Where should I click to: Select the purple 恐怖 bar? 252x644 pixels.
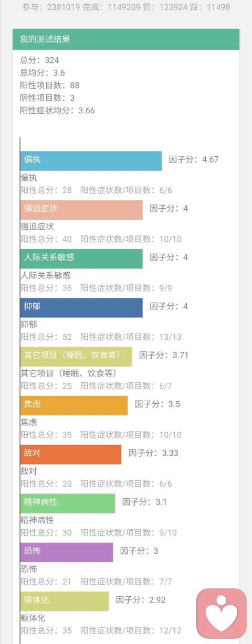pos(67,552)
